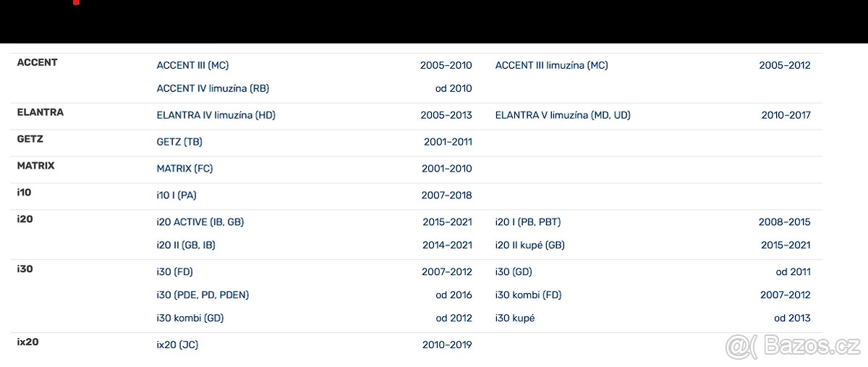
Task: Click the Bazos.cz watermark logo
Action: [793, 347]
